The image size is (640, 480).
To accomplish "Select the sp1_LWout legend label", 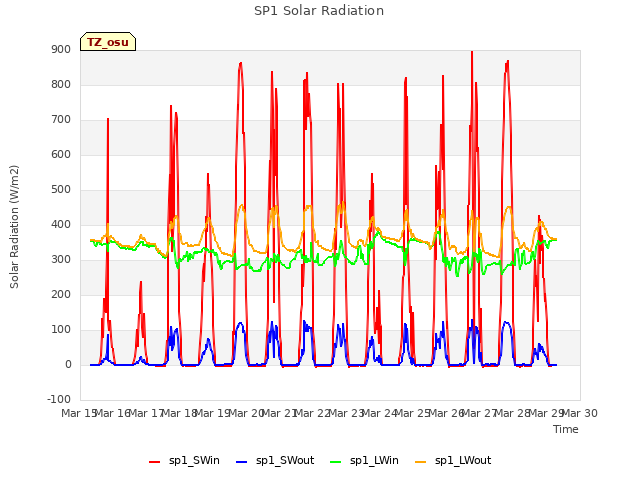I will click(x=463, y=461).
